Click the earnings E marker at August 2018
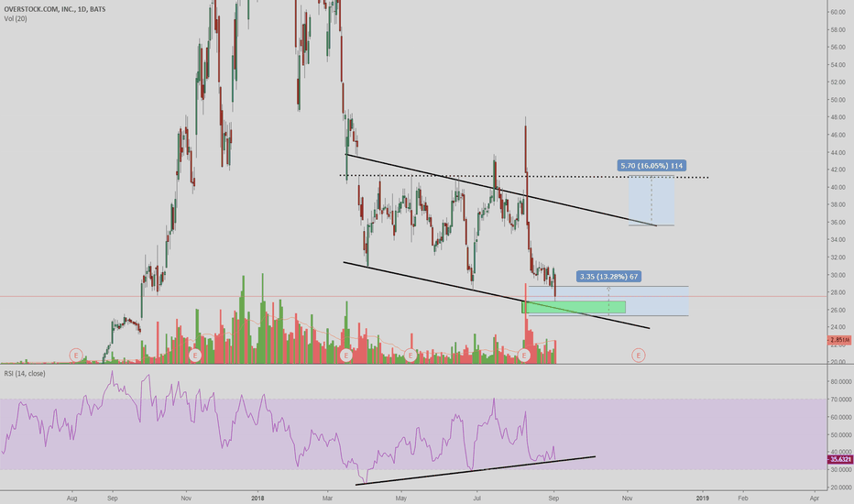The width and height of the screenshot is (854, 504). pyautogui.click(x=523, y=356)
